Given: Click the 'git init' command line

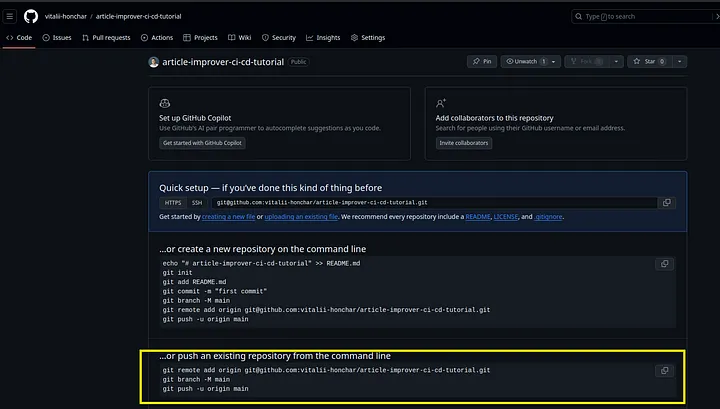Looking at the screenshot, I should click(177, 273).
